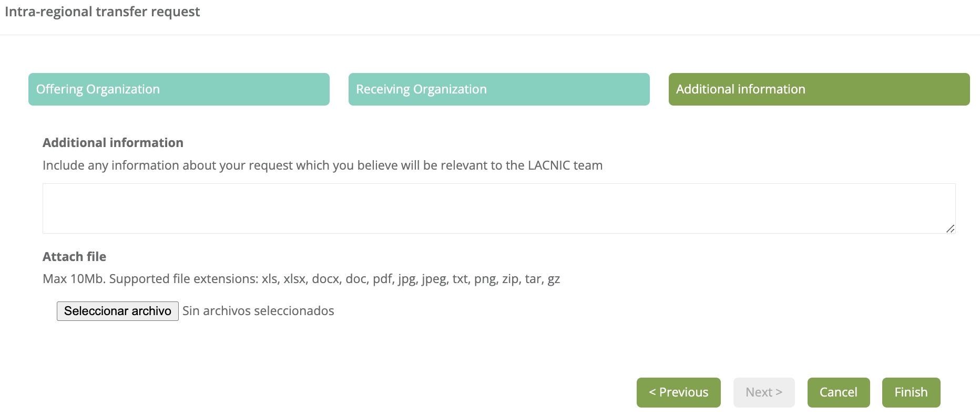980x417 pixels.
Task: Click the 'zip' extension in supported list
Action: tap(510, 279)
